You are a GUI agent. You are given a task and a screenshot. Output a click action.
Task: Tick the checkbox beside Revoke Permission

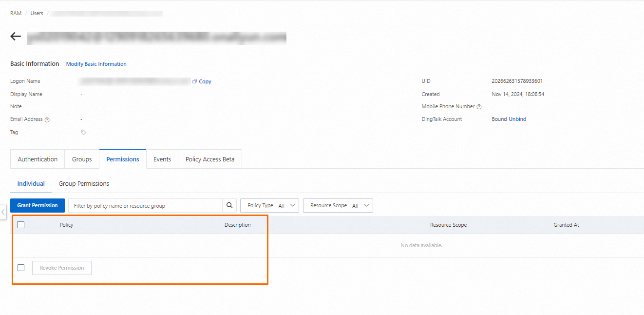21,268
